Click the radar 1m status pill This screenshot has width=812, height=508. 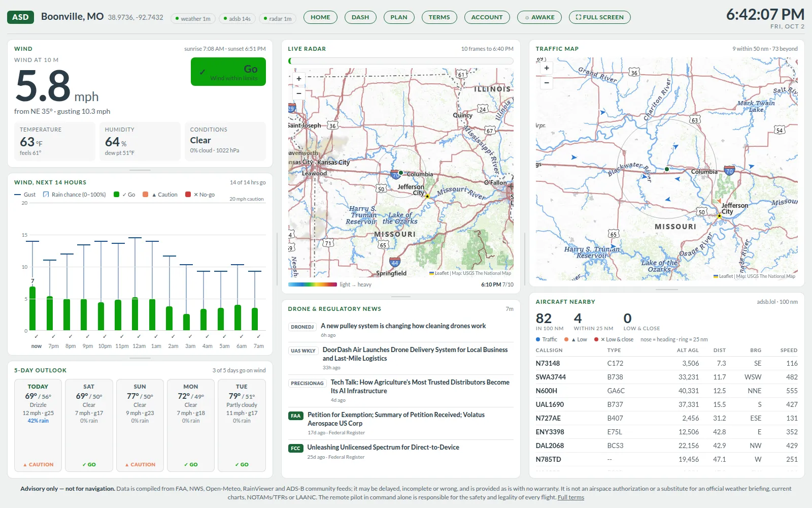tap(277, 19)
